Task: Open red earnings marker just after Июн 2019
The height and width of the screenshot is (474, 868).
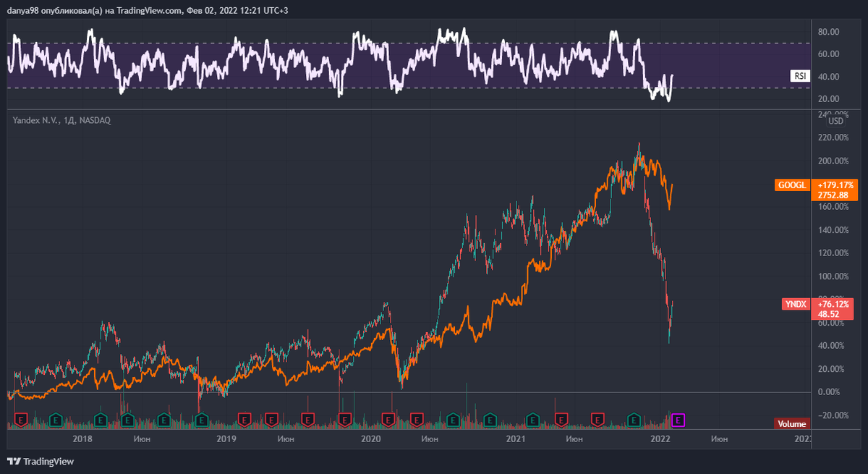Action: point(307,420)
